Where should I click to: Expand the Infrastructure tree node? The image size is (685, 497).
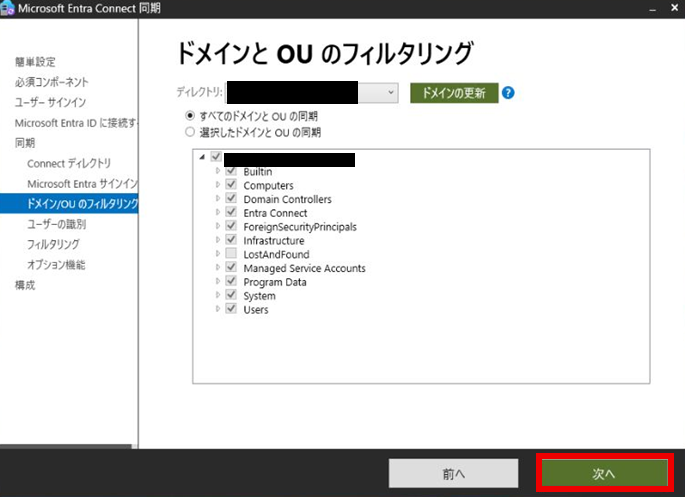(218, 241)
